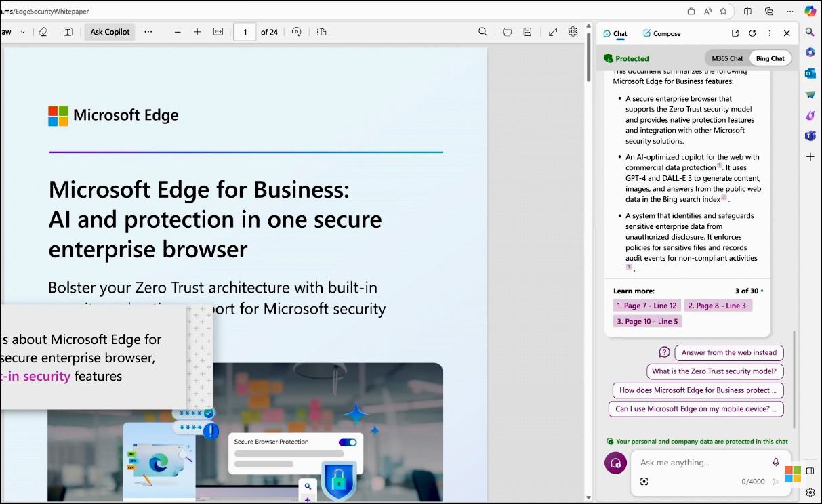Refresh the Copilot pane
The image size is (822, 504).
(752, 33)
